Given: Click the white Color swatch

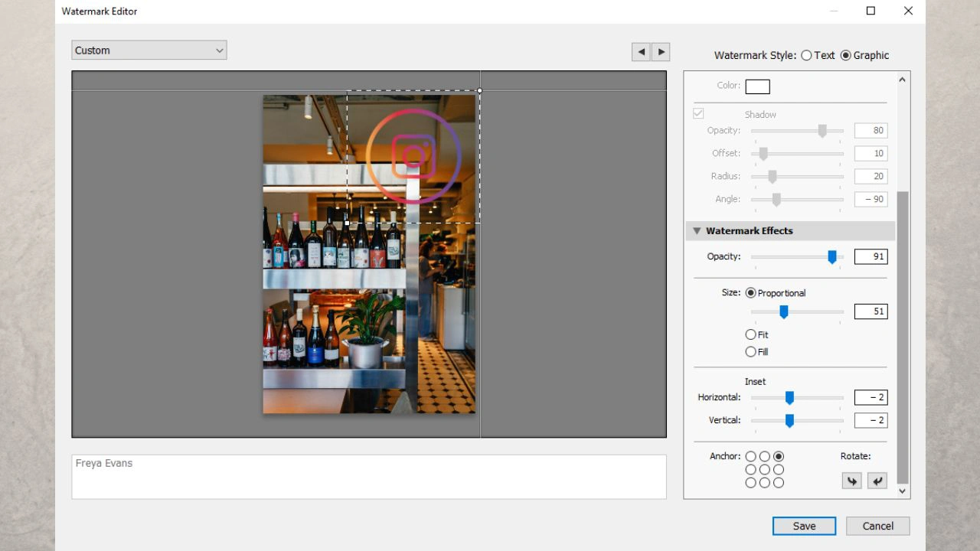Looking at the screenshot, I should 757,86.
